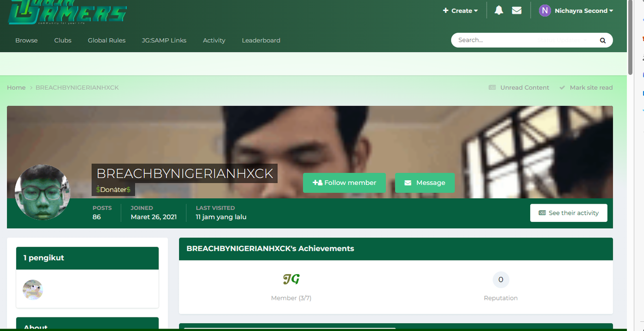Go to the Activity page
This screenshot has height=331, width=644.
[x=214, y=40]
